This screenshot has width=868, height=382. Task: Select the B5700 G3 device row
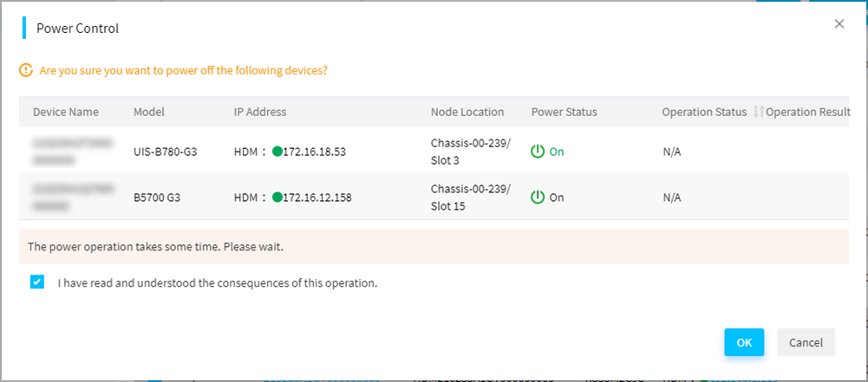click(x=434, y=197)
